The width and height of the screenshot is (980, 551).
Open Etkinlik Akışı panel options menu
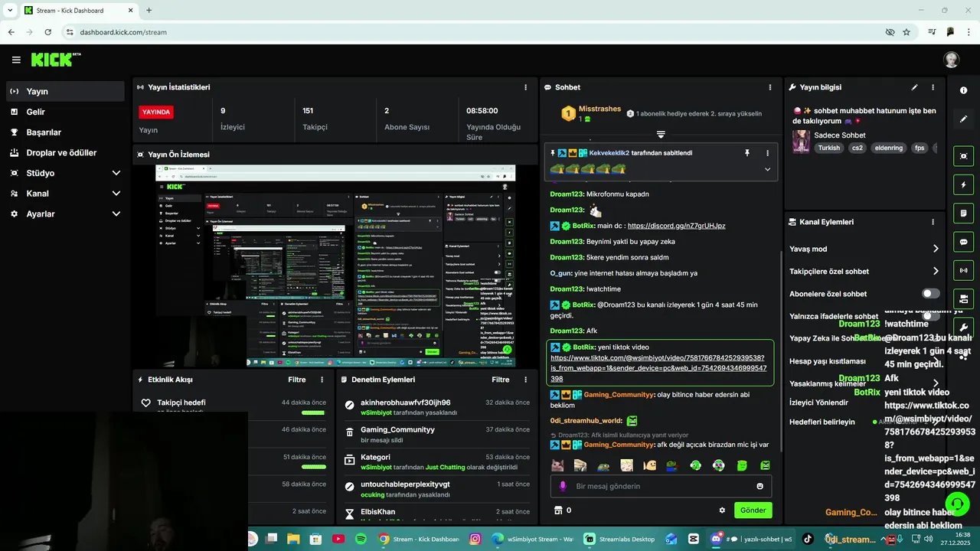click(x=322, y=380)
